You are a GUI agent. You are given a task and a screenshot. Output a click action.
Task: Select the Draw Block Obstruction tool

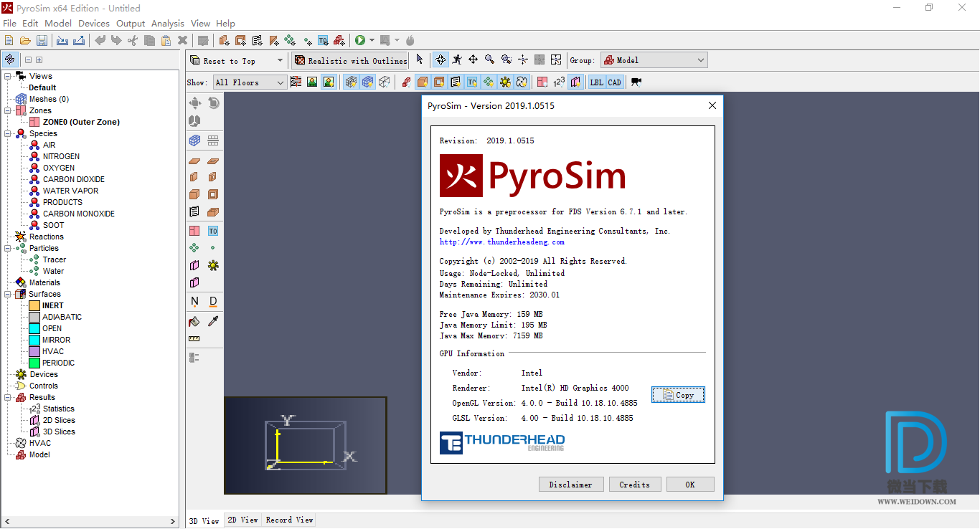pyautogui.click(x=194, y=194)
